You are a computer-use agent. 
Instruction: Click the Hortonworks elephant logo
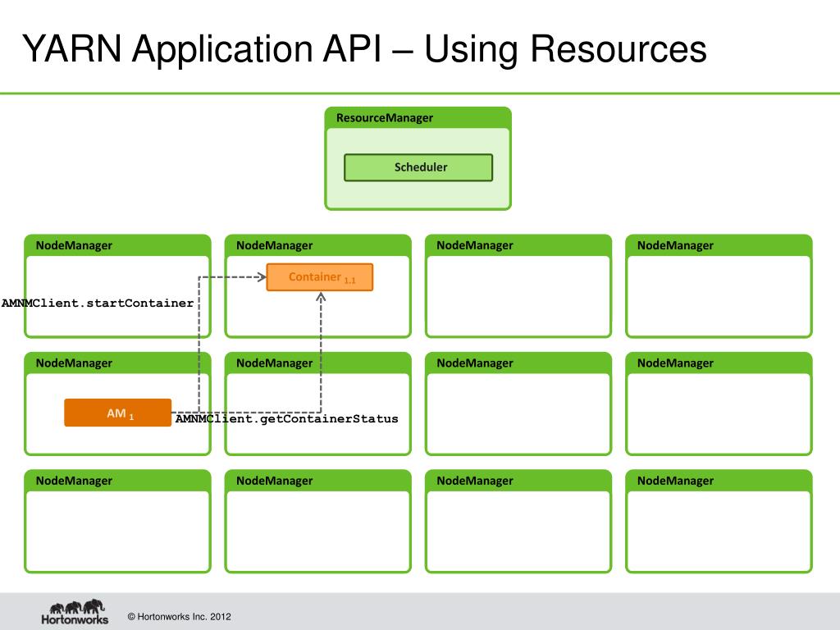click(x=75, y=612)
